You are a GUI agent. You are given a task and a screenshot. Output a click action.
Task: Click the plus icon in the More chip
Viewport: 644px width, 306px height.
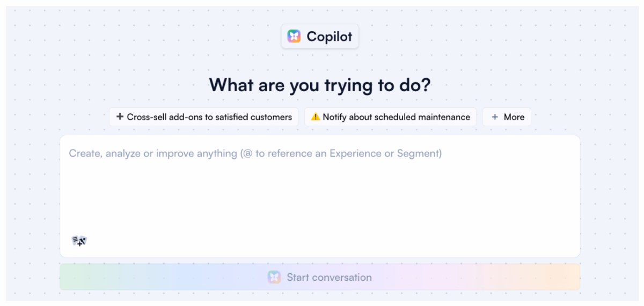tap(495, 117)
